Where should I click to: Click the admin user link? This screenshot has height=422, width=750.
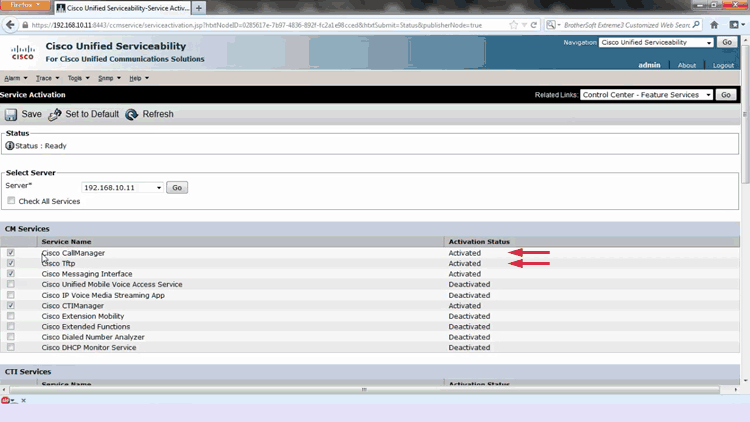point(649,65)
